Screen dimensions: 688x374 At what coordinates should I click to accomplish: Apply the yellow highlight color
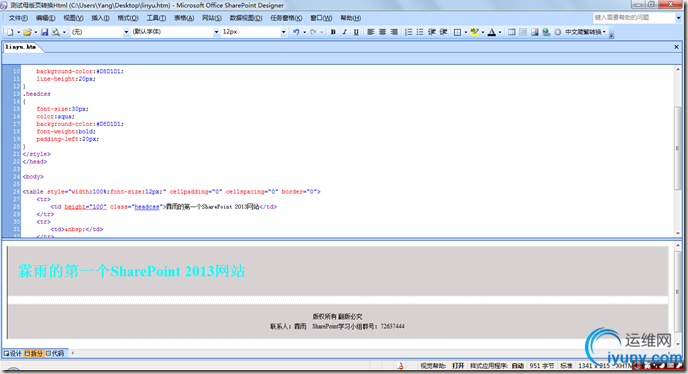click(x=474, y=32)
